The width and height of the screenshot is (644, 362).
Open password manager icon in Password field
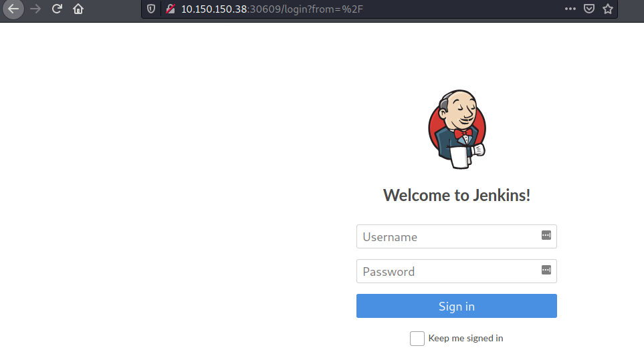546,270
